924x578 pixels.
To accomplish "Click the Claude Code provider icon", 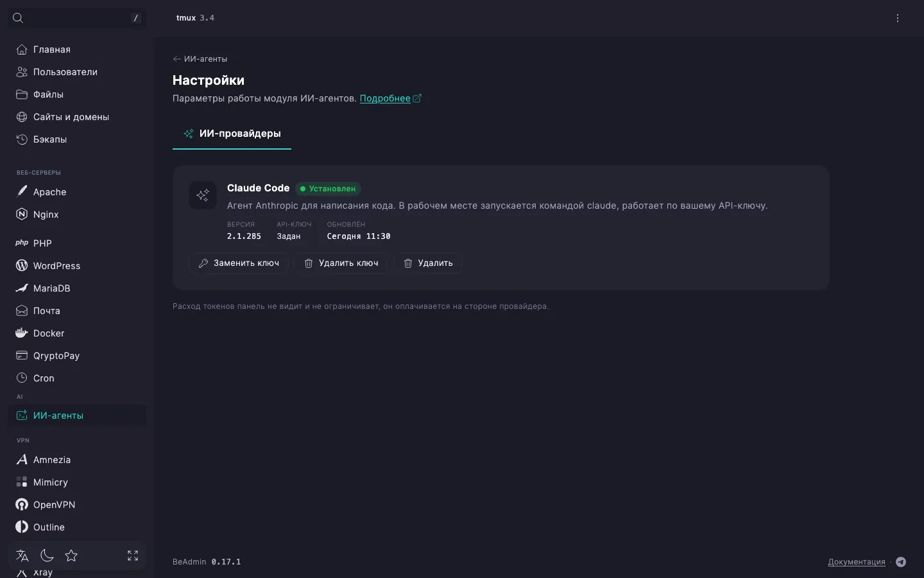I will click(203, 195).
